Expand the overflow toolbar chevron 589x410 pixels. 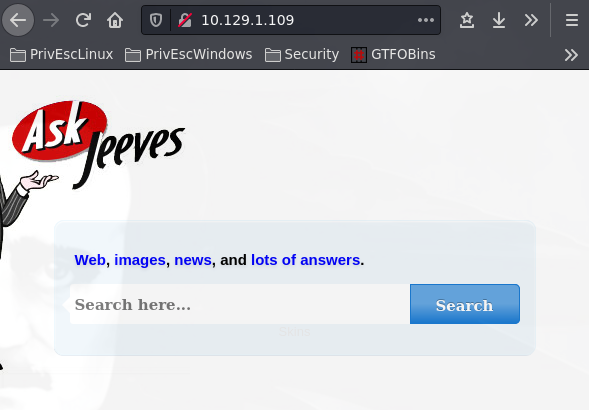click(x=531, y=20)
